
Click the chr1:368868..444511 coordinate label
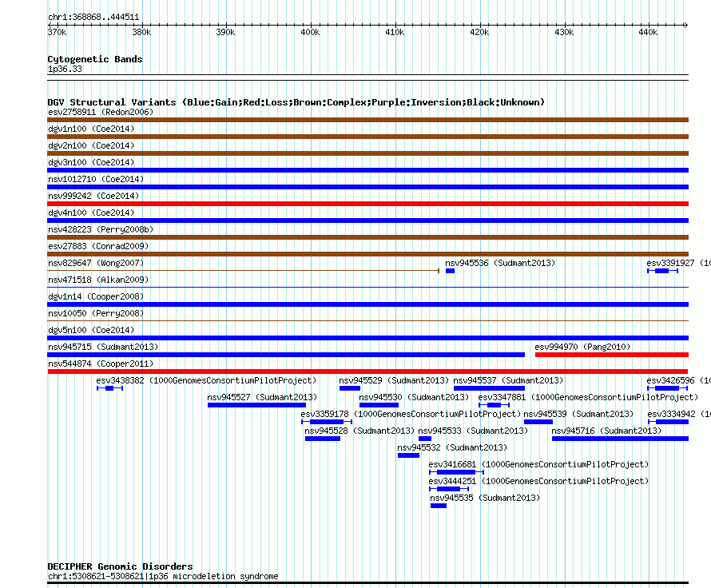point(93,17)
